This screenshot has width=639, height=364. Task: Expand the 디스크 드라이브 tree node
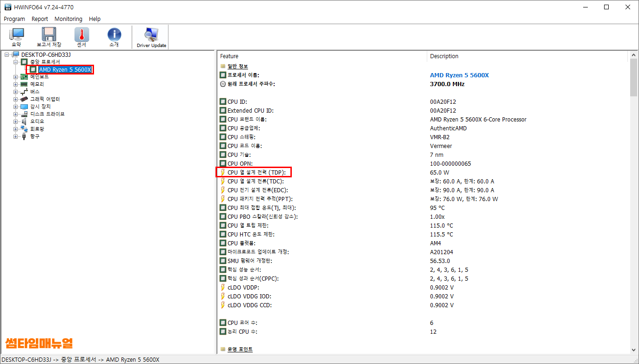coord(15,114)
